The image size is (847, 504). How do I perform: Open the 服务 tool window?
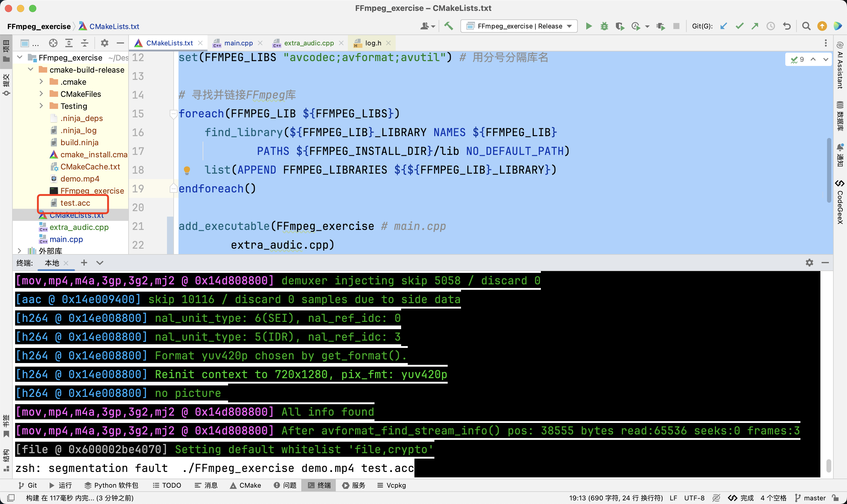tap(354, 485)
